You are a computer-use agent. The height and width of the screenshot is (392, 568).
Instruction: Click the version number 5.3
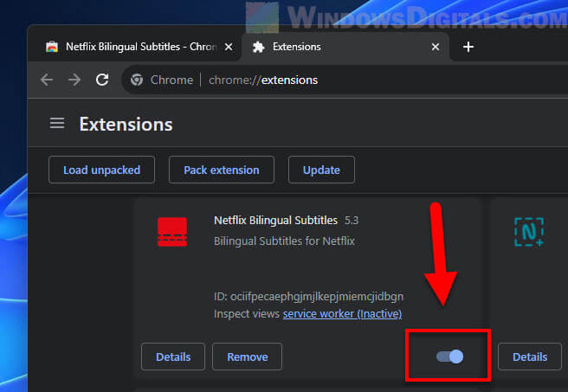click(352, 221)
